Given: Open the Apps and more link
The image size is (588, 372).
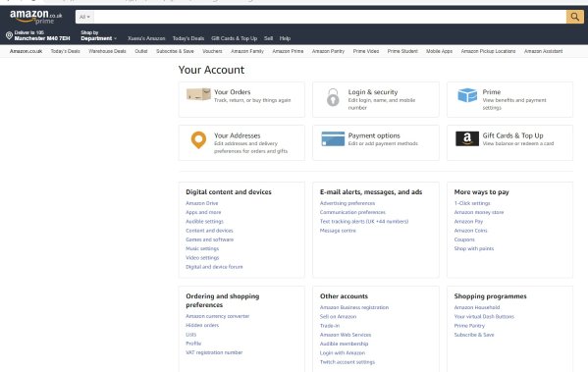Looking at the screenshot, I should [x=203, y=212].
